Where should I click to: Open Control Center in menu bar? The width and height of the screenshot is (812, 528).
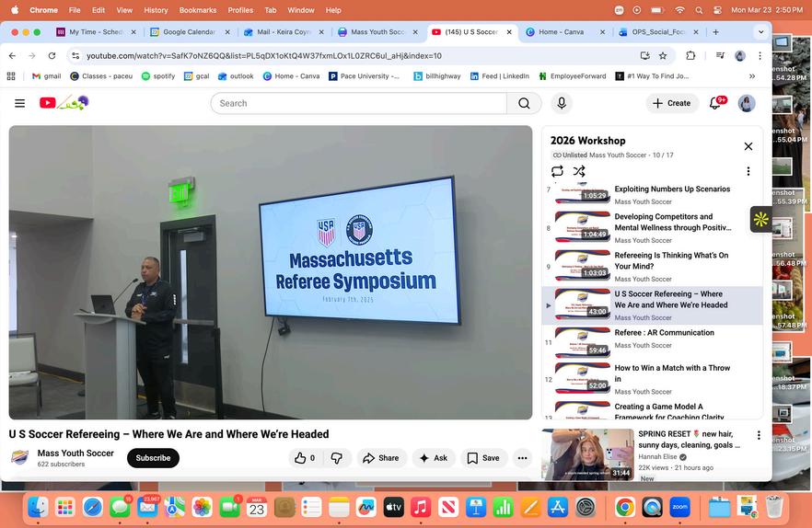pyautogui.click(x=717, y=10)
